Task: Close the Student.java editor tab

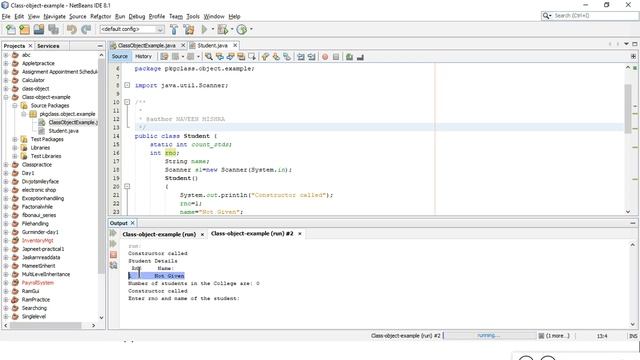Action: click(235, 45)
